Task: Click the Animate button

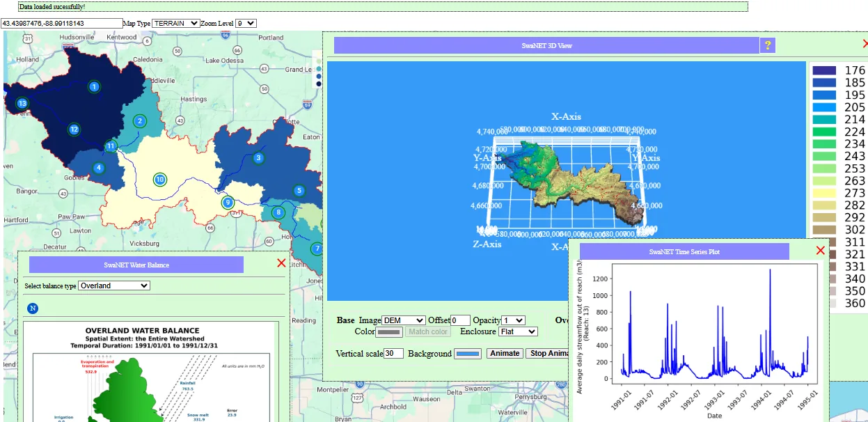Action: coord(505,353)
